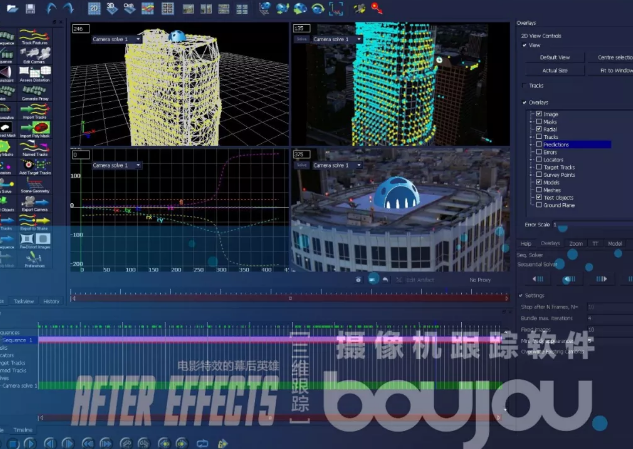The width and height of the screenshot is (633, 449).
Task: Open the Export to Shake tool
Action: [35, 222]
